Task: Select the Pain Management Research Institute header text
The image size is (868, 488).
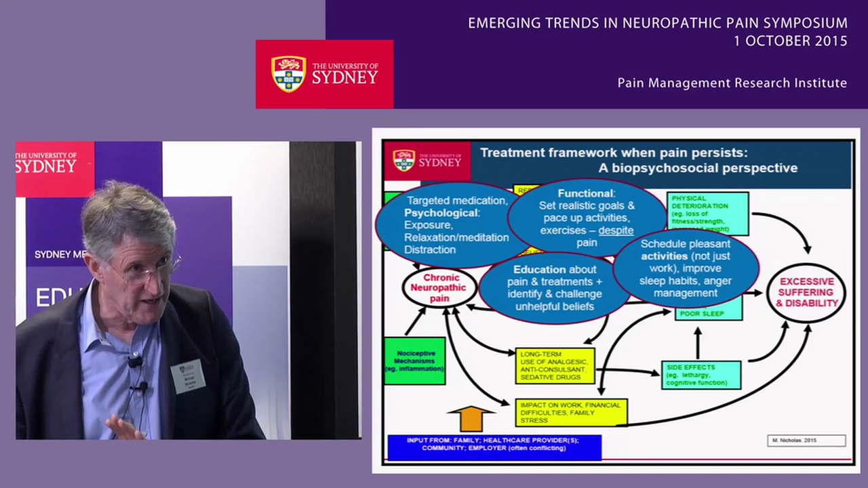Action: [x=732, y=82]
